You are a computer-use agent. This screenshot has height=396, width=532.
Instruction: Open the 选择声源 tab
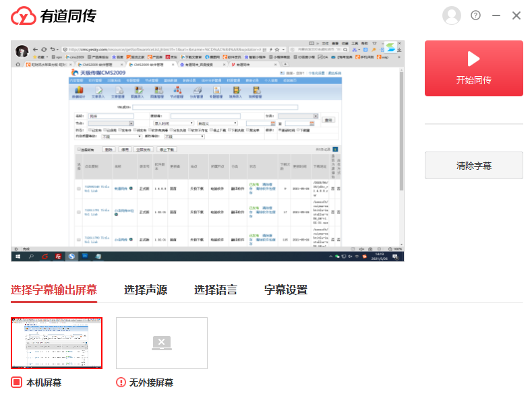(146, 290)
